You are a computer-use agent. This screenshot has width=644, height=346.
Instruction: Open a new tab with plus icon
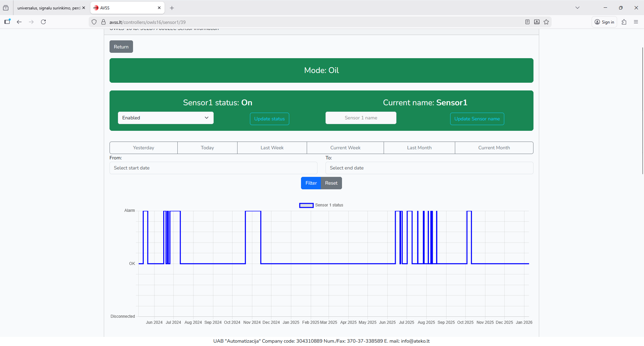coord(172,8)
